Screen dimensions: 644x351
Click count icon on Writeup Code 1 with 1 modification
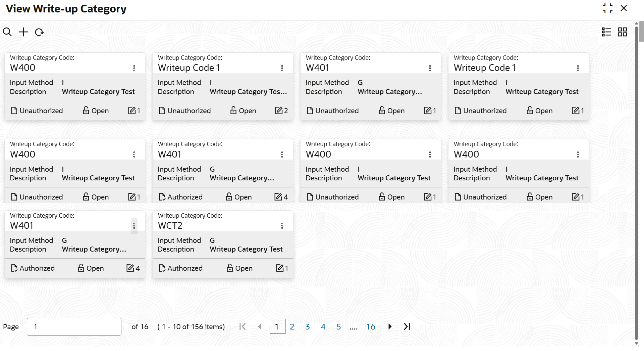[x=578, y=111]
